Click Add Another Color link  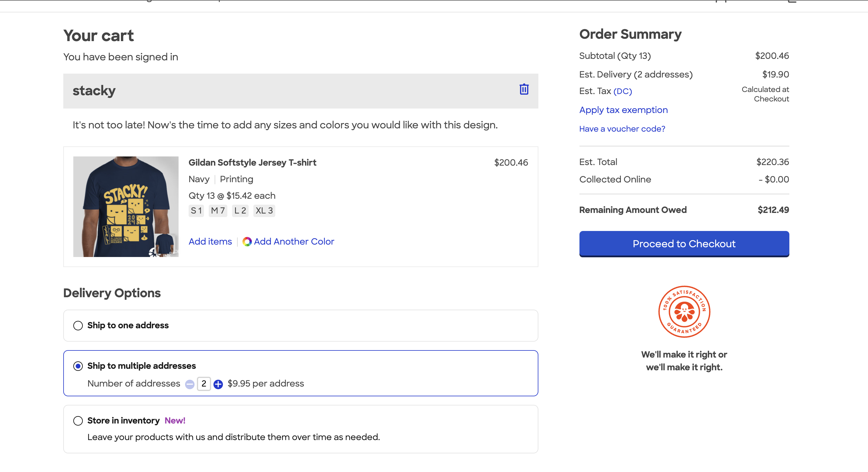[293, 241]
